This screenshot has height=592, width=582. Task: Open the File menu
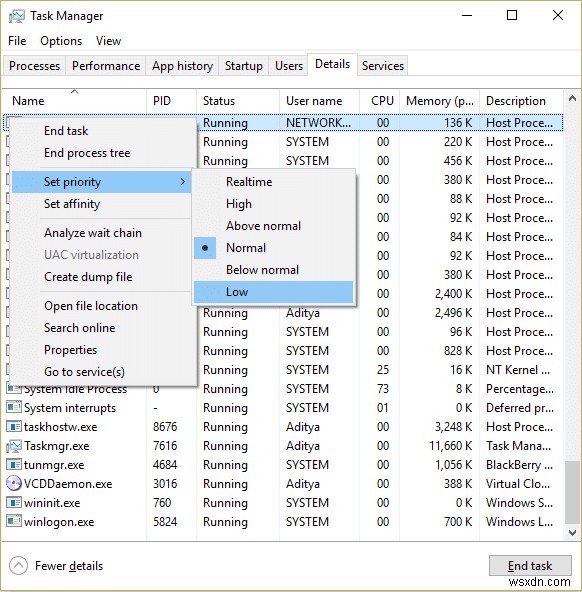tap(17, 41)
